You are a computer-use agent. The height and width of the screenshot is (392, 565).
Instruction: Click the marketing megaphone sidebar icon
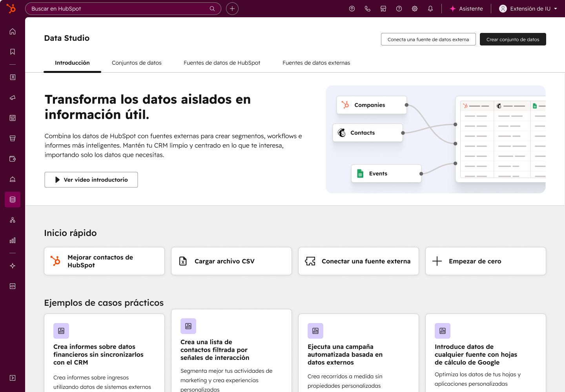13,98
